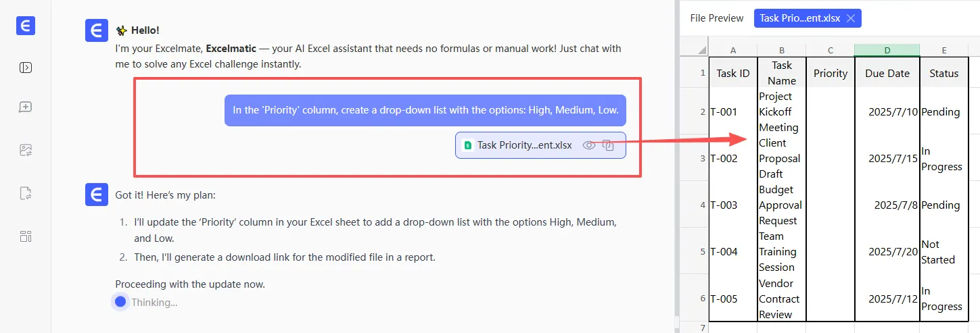Image resolution: width=980 pixels, height=333 pixels.
Task: Start a new chat from the sidebar
Action: coord(26,107)
